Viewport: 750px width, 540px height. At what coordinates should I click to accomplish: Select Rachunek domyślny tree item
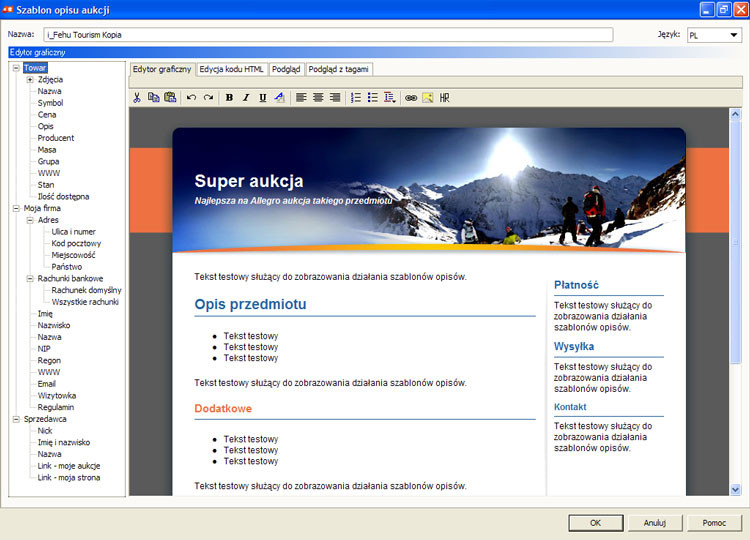87,290
